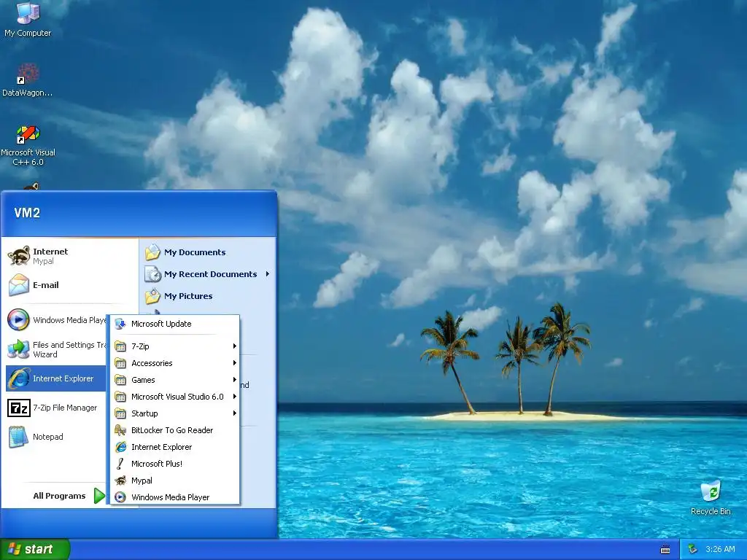Expand the Startup program folder
The height and width of the screenshot is (560, 747).
click(x=175, y=413)
